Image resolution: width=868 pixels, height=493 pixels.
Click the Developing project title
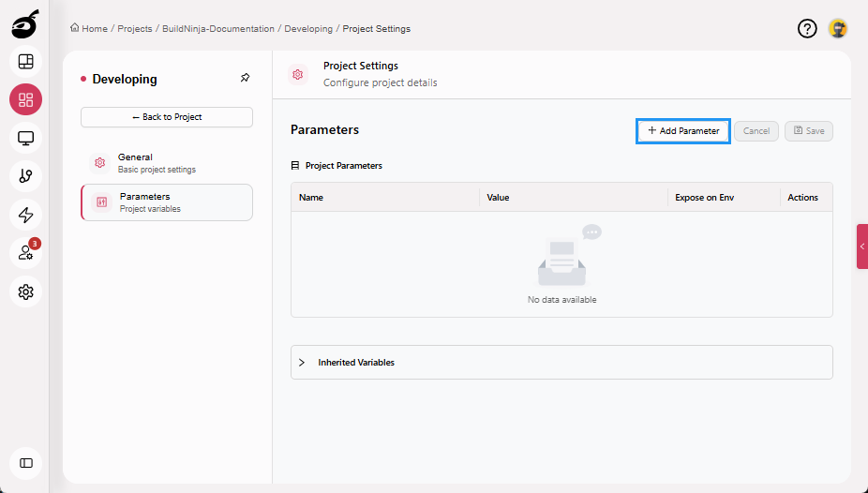tap(125, 79)
